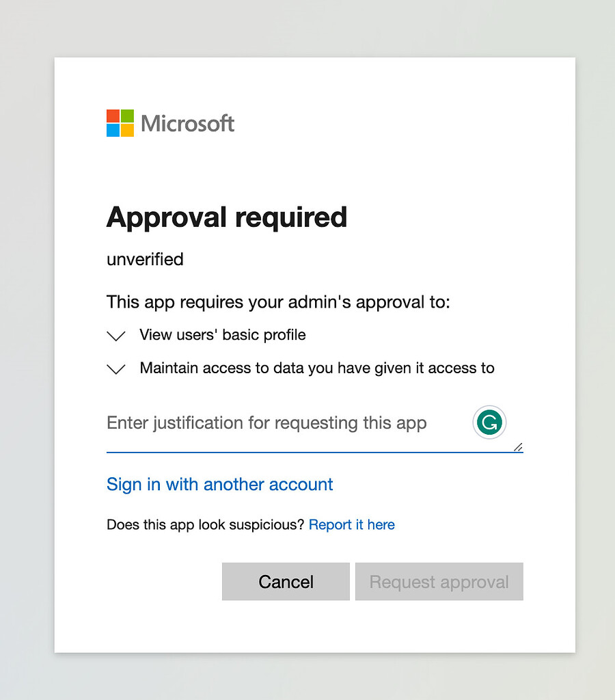
Task: Open Sign in with another account link
Action: (219, 485)
